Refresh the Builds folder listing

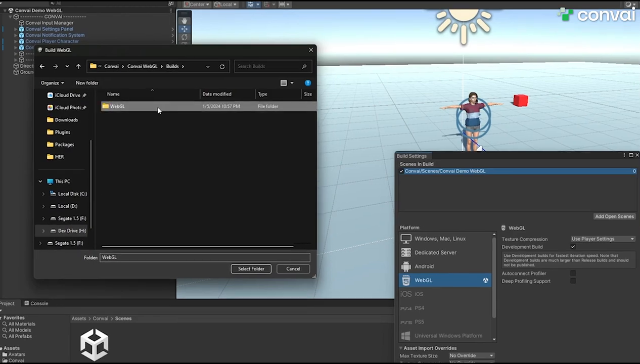[222, 66]
